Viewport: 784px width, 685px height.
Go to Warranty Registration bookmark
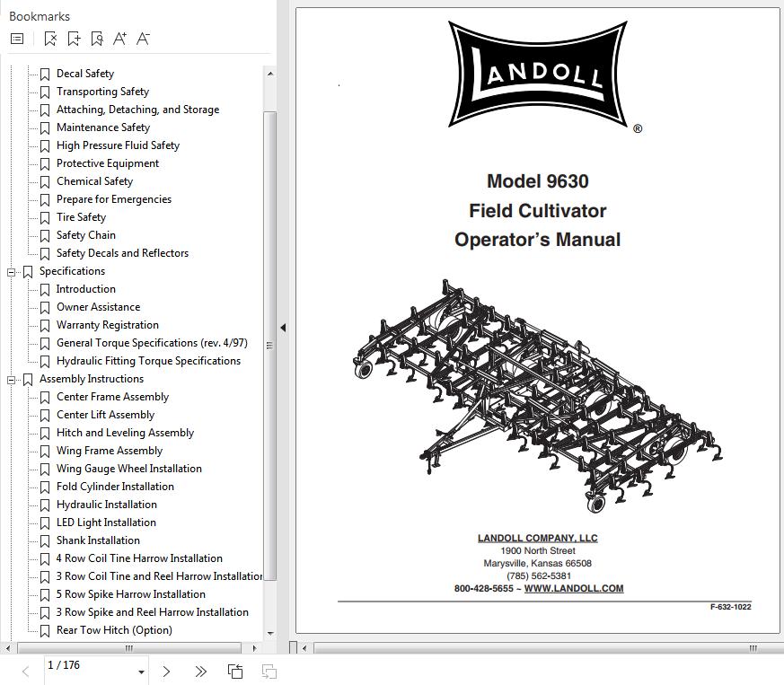coord(108,325)
